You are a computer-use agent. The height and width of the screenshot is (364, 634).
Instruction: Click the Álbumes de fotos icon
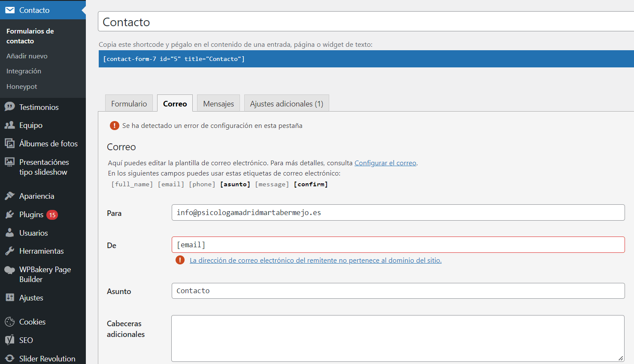click(x=10, y=143)
